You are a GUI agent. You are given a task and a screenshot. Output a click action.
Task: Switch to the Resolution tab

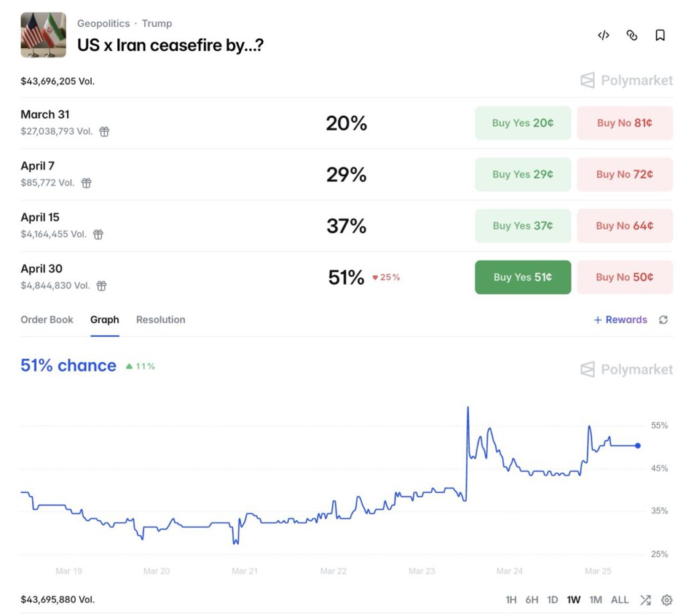161,320
